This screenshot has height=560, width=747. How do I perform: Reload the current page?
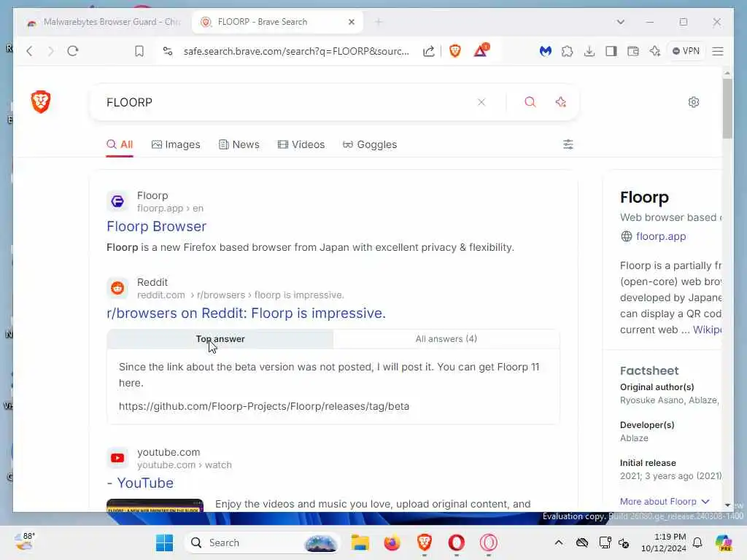coord(73,51)
